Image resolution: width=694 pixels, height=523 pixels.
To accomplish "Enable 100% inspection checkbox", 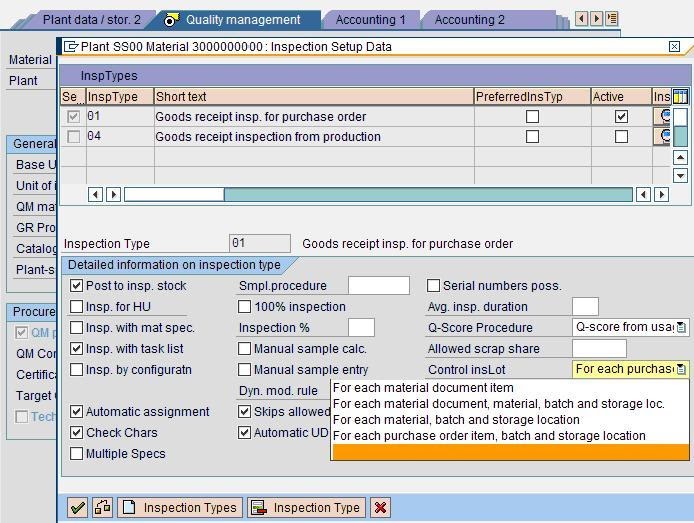I will pyautogui.click(x=244, y=306).
